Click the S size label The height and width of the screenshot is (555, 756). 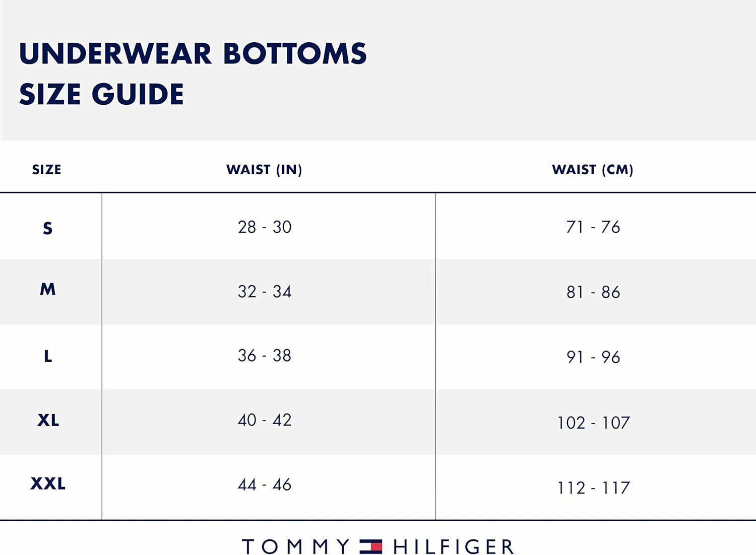click(47, 228)
